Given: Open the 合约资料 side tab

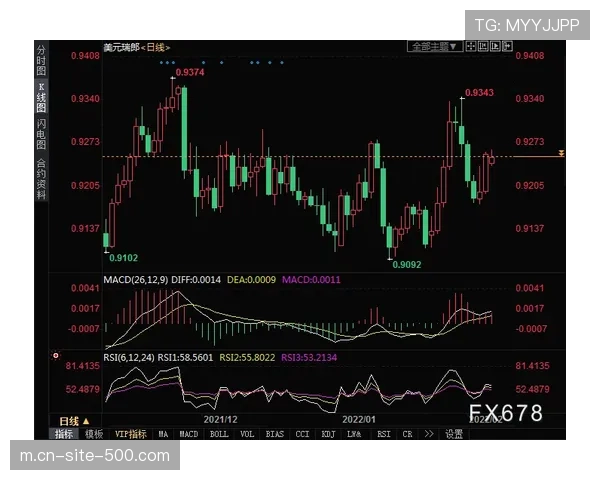Looking at the screenshot, I should [x=41, y=178].
